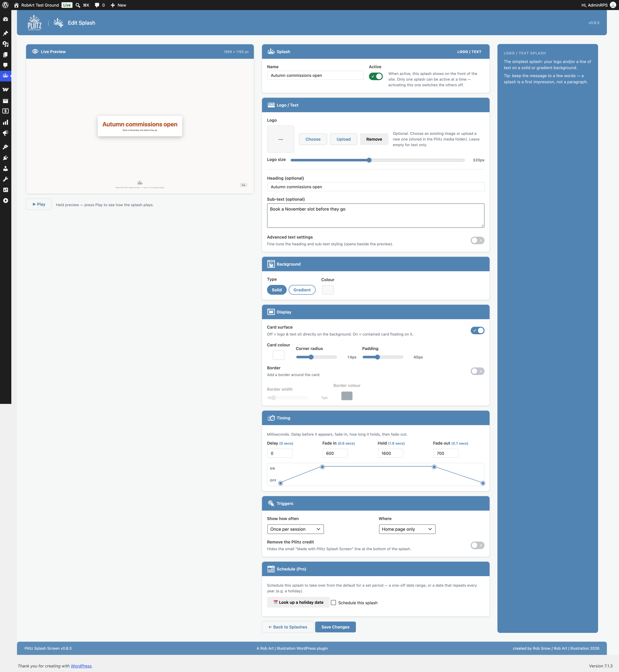The image size is (619, 672).
Task: Collapse menu using the play-circle sidebar icon
Action: coord(5,201)
